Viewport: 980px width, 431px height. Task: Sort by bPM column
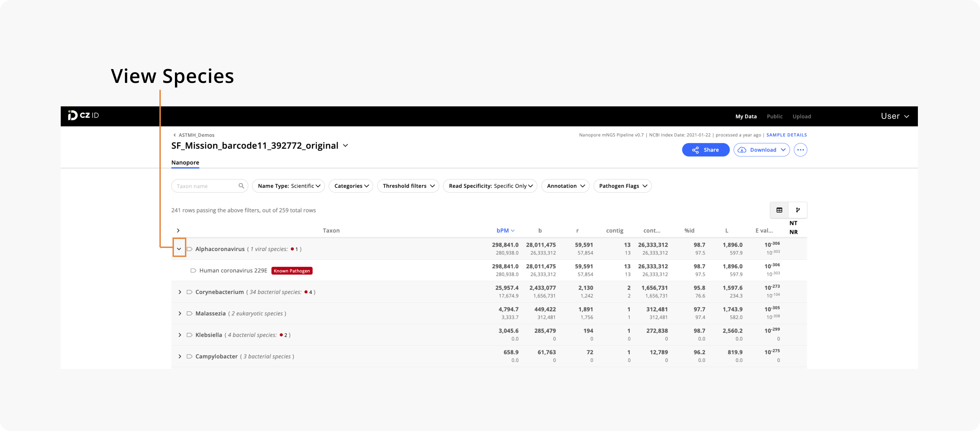[x=505, y=230]
